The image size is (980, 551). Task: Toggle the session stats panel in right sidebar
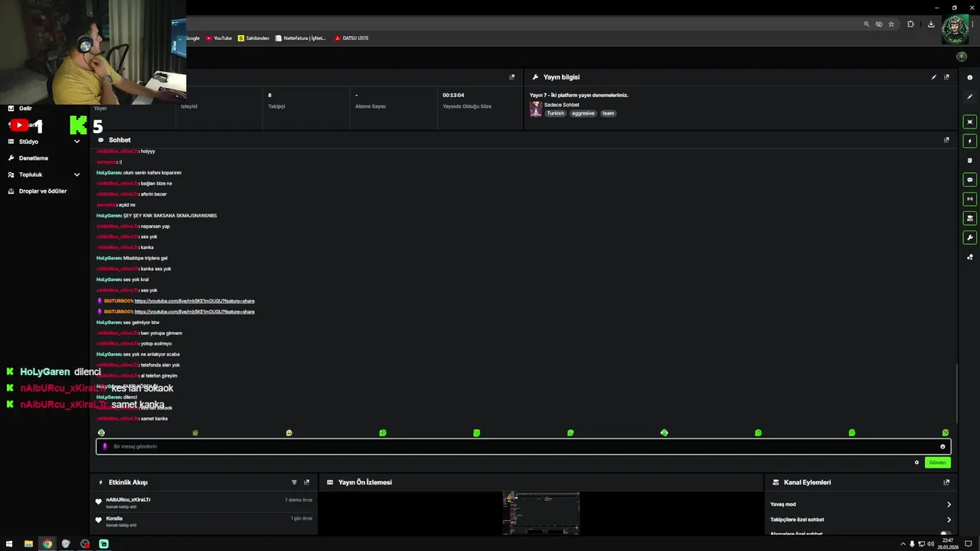coord(970,122)
